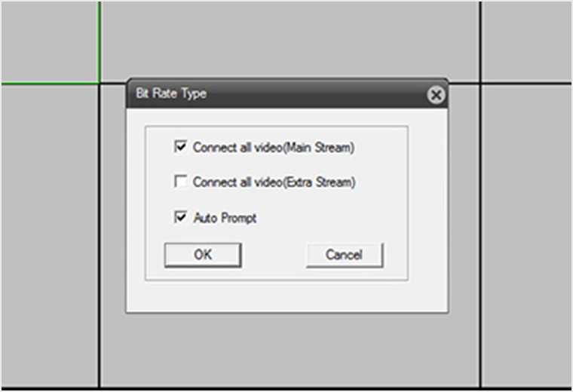This screenshot has width=573, height=392.
Task: Enable the Connect all video(Extra Stream) checkbox
Action: click(180, 182)
